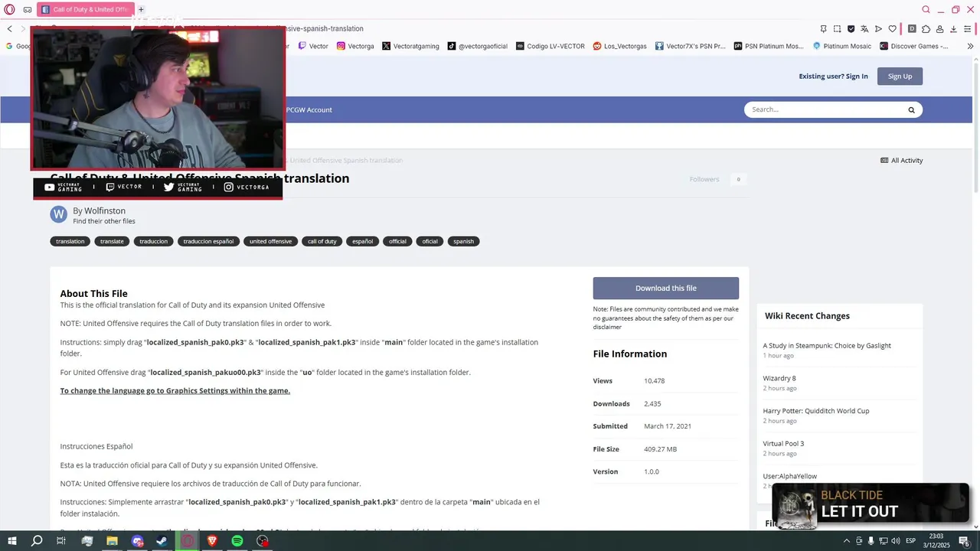Open the Discover Games bookmark

[x=913, y=46]
